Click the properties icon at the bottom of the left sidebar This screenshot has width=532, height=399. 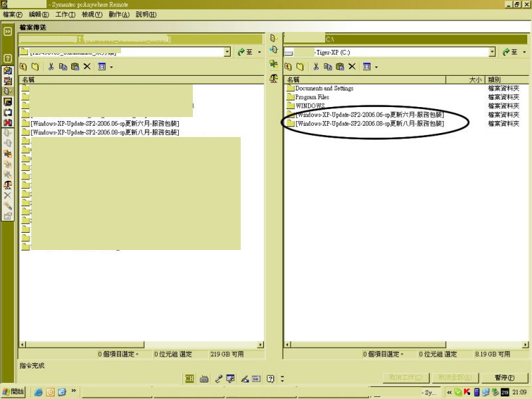[x=7, y=215]
